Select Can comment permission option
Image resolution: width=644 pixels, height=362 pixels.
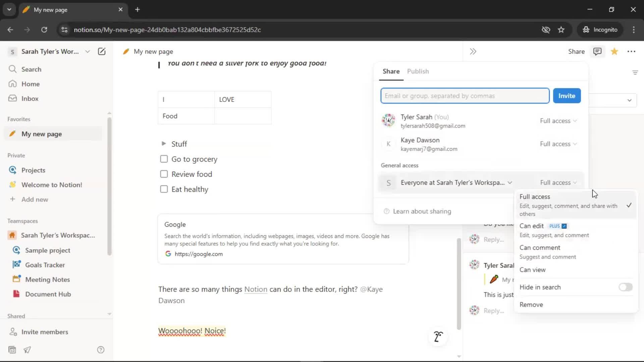point(576,252)
